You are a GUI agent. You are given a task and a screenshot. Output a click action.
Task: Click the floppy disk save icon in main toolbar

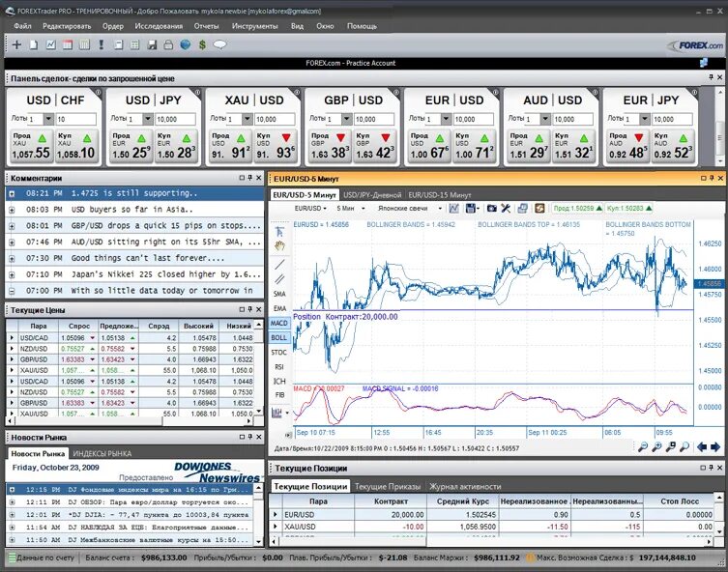[x=152, y=44]
